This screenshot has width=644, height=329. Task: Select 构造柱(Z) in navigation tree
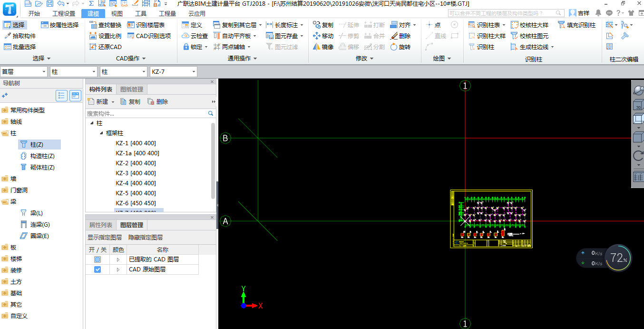[x=38, y=156]
